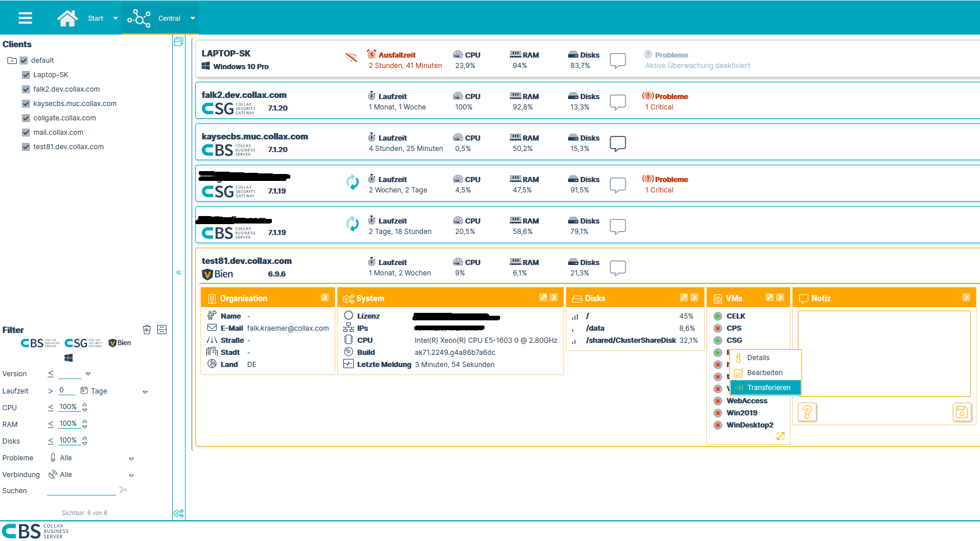Uncheck kaysecbs.muc.collax.com checkbox
This screenshot has width=980, height=541.
(x=26, y=104)
